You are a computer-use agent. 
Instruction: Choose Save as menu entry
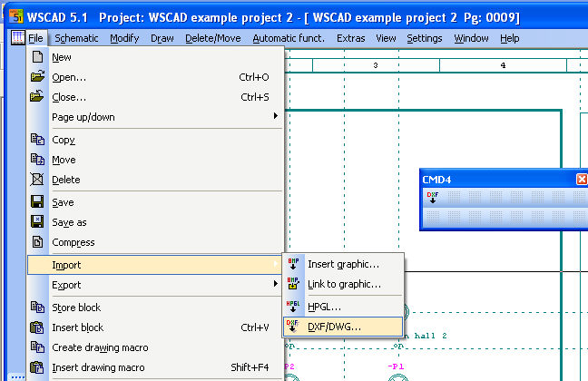point(155,222)
